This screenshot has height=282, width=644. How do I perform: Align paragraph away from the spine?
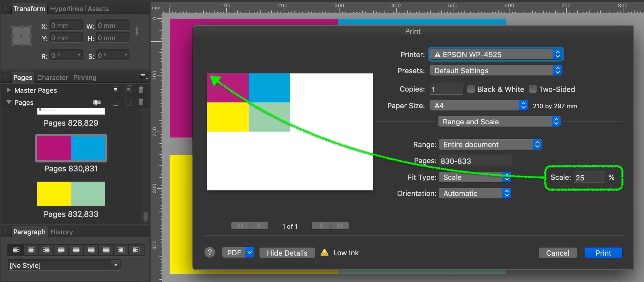136,250
